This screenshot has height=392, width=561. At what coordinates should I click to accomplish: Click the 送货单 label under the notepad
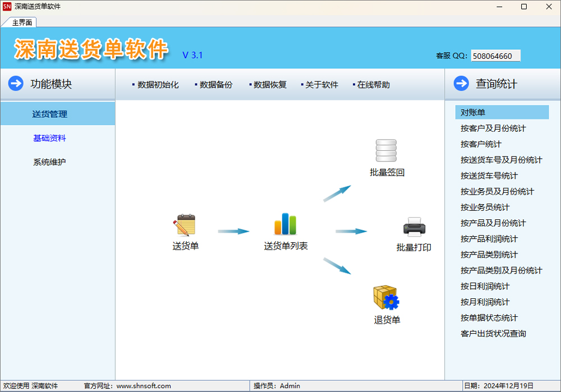pos(185,246)
